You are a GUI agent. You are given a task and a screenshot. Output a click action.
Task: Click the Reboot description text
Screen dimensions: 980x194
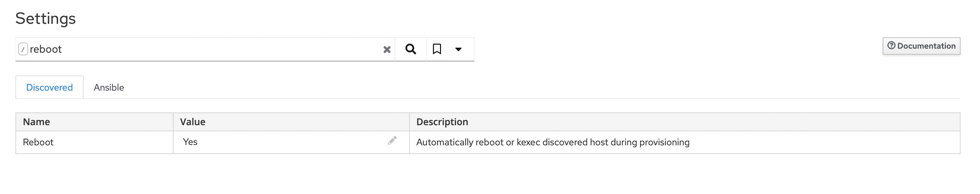pos(552,142)
